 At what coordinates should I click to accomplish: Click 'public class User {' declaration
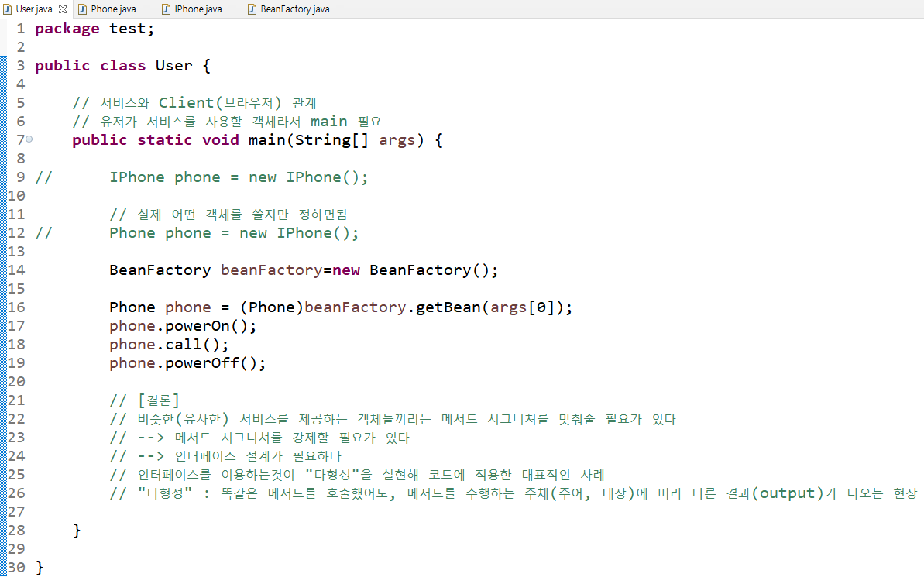tap(122, 65)
